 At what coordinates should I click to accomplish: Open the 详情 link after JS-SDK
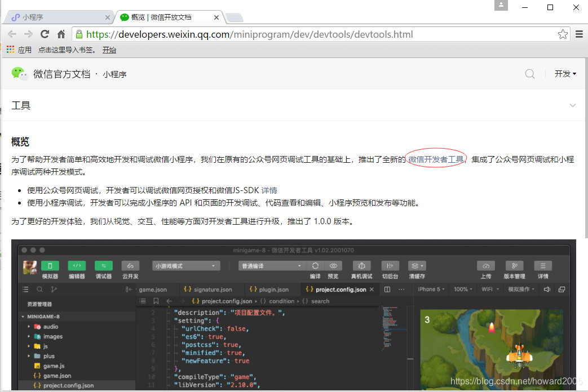click(x=269, y=190)
